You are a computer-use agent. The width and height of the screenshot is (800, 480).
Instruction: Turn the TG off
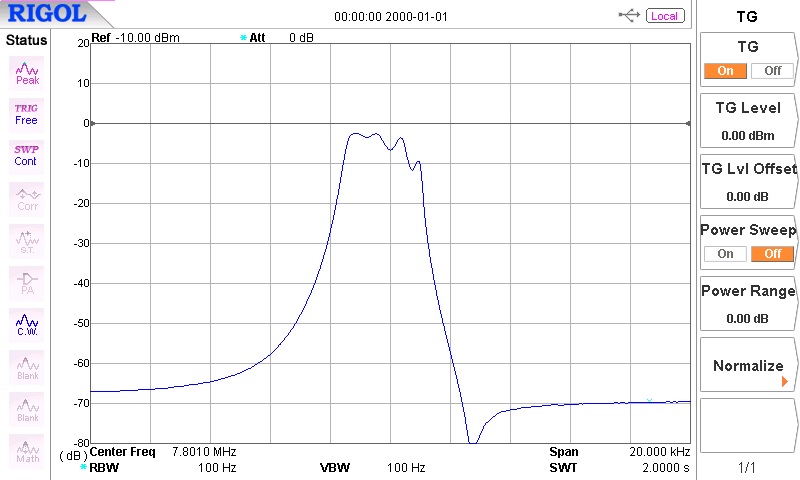click(772, 71)
